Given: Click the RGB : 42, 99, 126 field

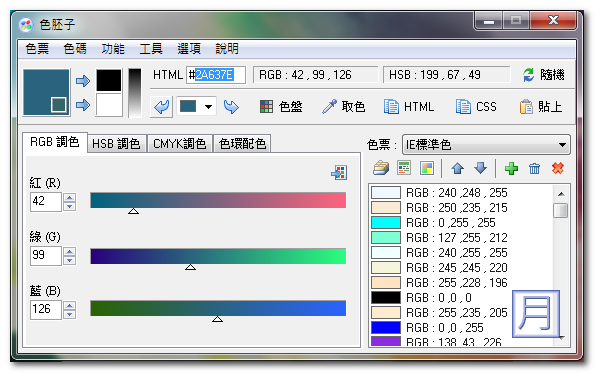Looking at the screenshot, I should (316, 75).
